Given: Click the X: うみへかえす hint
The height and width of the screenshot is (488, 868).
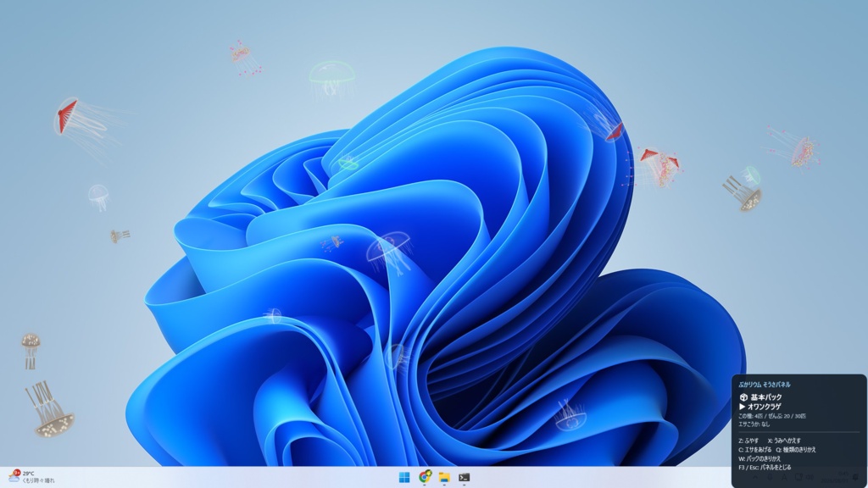Looking at the screenshot, I should [x=784, y=441].
